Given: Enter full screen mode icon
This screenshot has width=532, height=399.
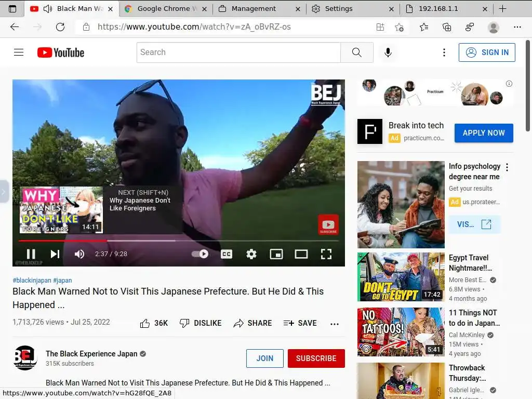Looking at the screenshot, I should click(326, 254).
